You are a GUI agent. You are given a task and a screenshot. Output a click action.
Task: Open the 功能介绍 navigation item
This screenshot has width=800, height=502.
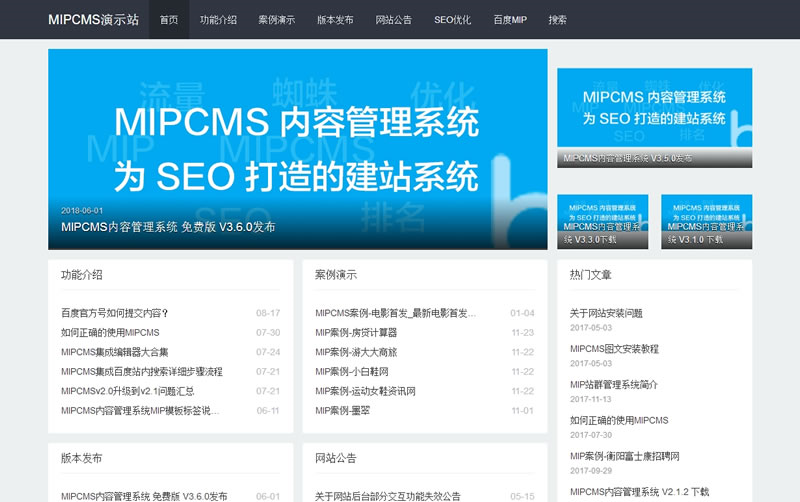click(x=218, y=20)
